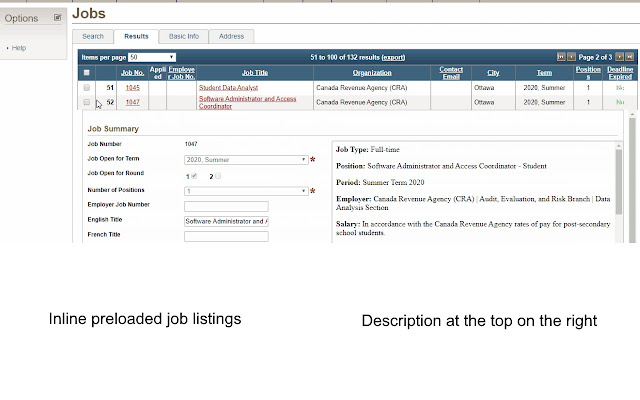Open job number 1045 link
Screen dimensions: 640x400
(133, 87)
